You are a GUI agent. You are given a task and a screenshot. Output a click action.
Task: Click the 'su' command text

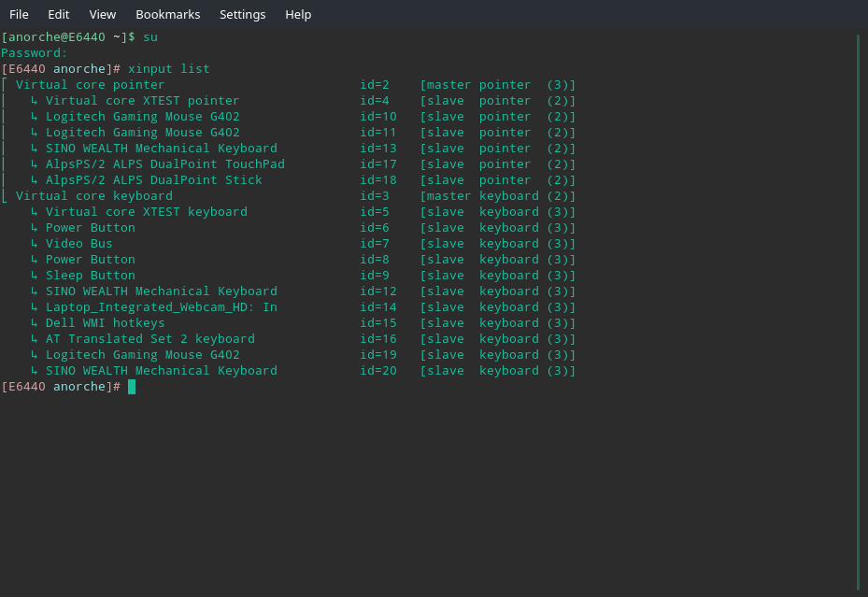(x=150, y=37)
